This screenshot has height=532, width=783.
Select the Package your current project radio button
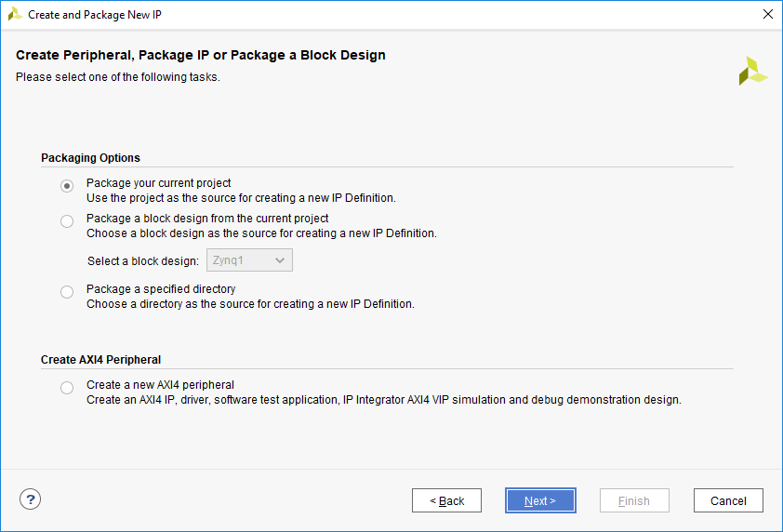(x=67, y=186)
